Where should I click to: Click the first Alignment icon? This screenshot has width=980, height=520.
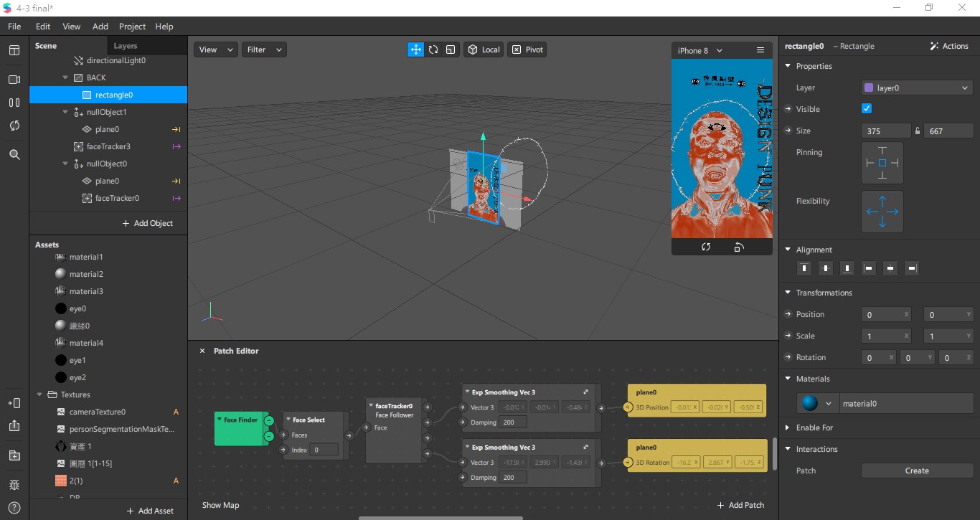click(804, 268)
